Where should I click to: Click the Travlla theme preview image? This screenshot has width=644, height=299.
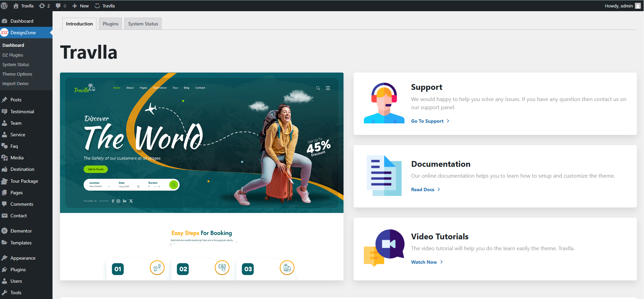click(202, 176)
